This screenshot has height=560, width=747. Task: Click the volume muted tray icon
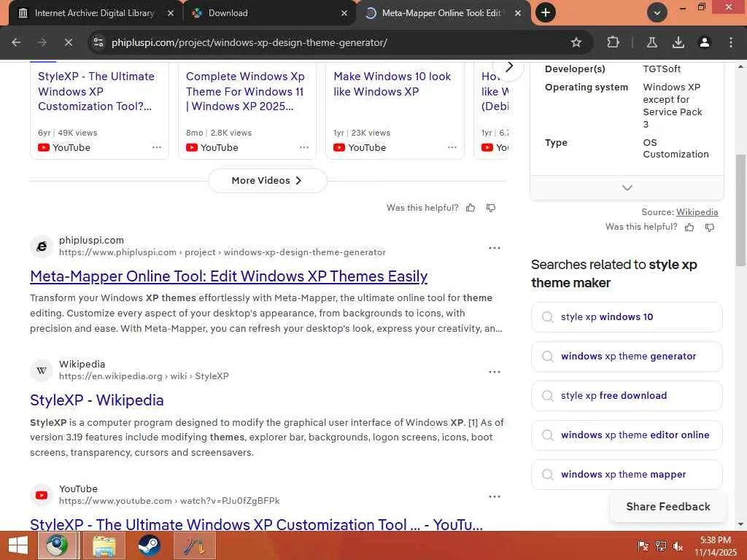(x=678, y=546)
